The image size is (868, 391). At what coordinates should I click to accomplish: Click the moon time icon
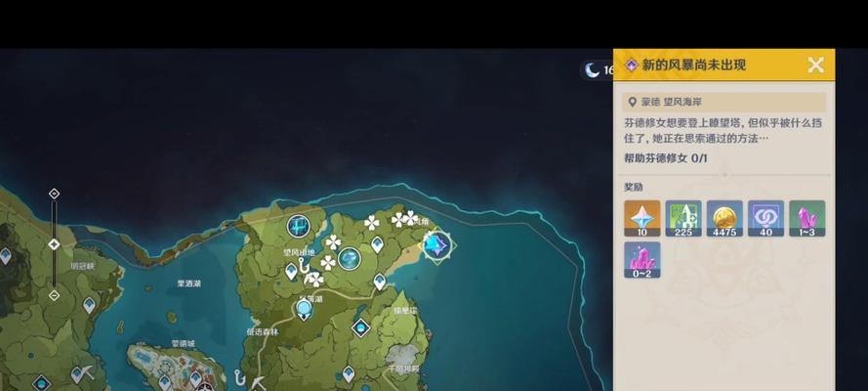pyautogui.click(x=593, y=70)
